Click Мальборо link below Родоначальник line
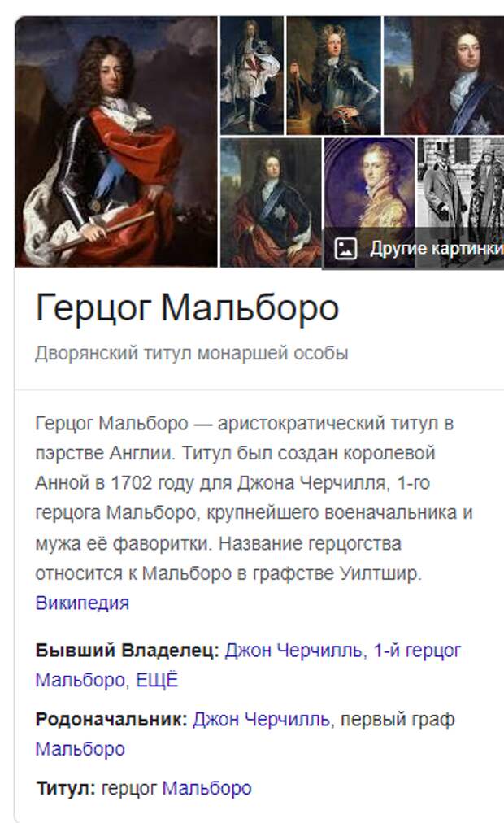Screen dimensions: 504x823 80,749
